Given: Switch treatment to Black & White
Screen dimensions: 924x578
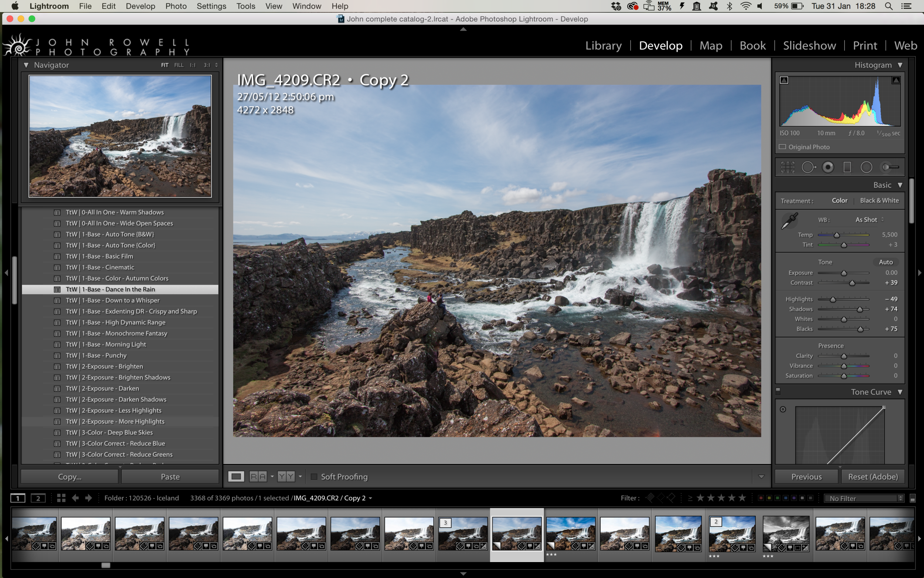Looking at the screenshot, I should [879, 200].
